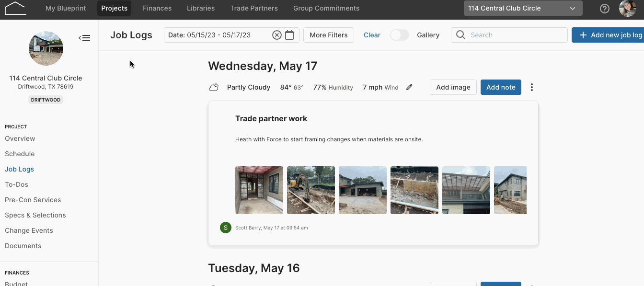Open Specs & Selections in the sidebar
Viewport: 644px width, 286px height.
tap(35, 215)
